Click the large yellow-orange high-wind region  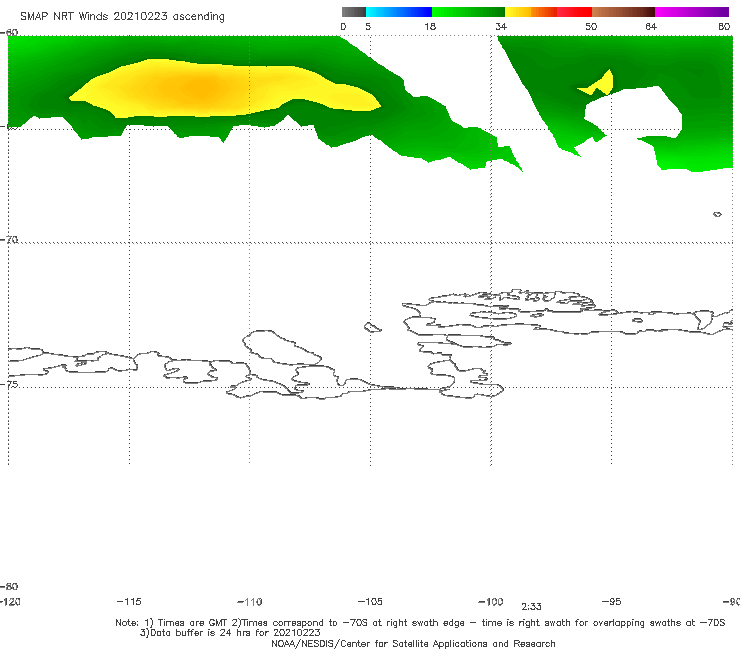click(x=225, y=88)
